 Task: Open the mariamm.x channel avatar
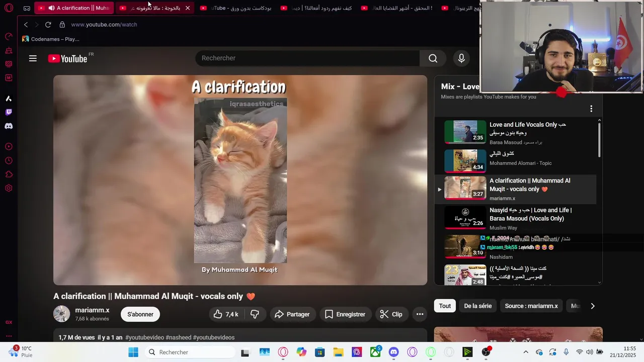tap(62, 314)
